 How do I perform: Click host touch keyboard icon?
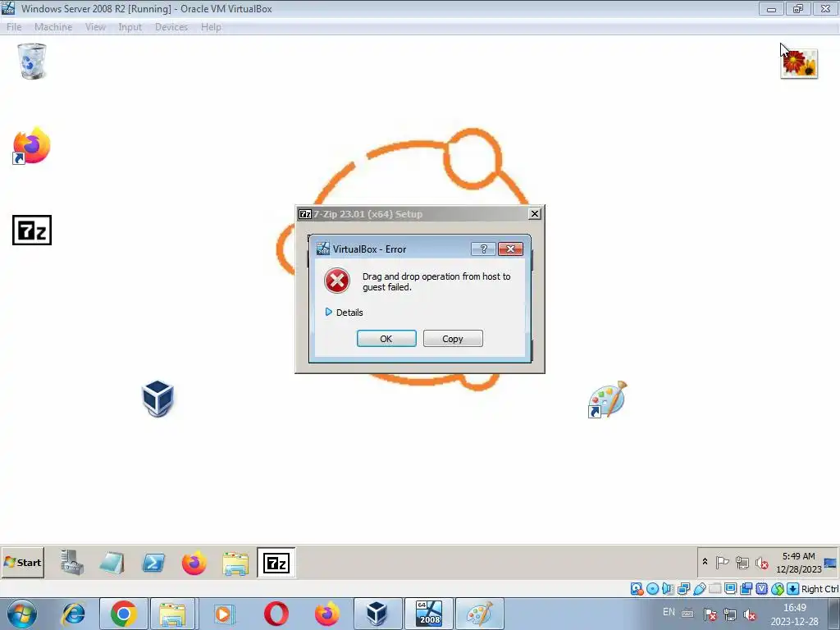coord(687,614)
